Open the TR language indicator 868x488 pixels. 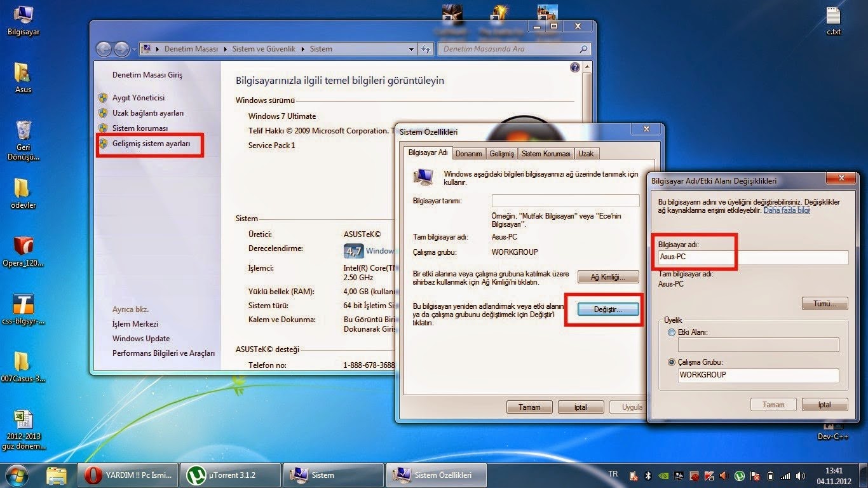[613, 474]
